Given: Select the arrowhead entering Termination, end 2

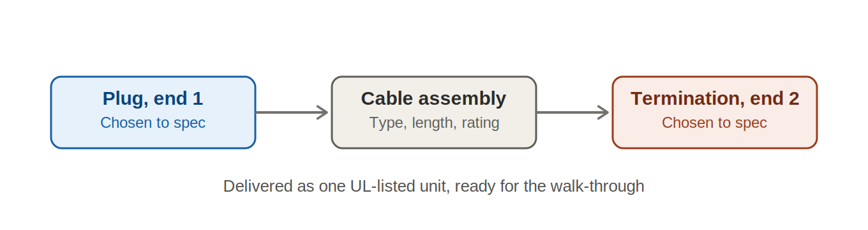Looking at the screenshot, I should (x=603, y=112).
